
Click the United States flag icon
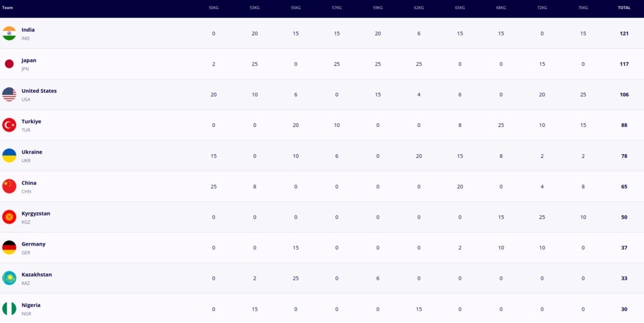[9, 94]
